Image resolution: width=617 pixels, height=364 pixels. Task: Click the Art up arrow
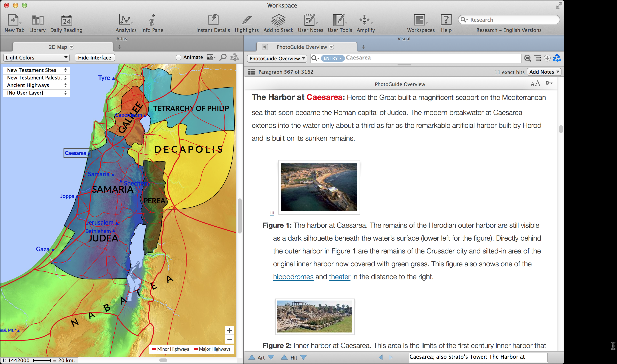point(252,357)
